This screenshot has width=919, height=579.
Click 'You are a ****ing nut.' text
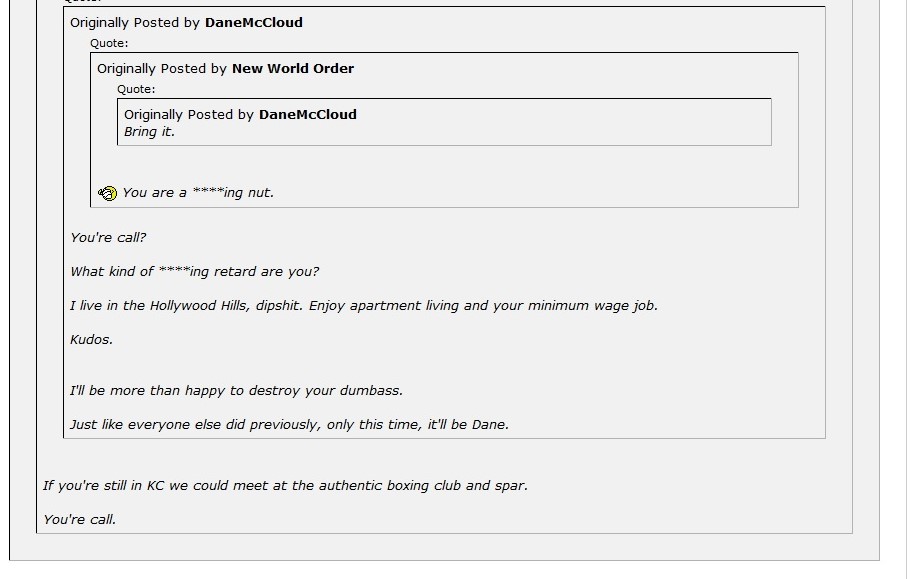click(198, 193)
